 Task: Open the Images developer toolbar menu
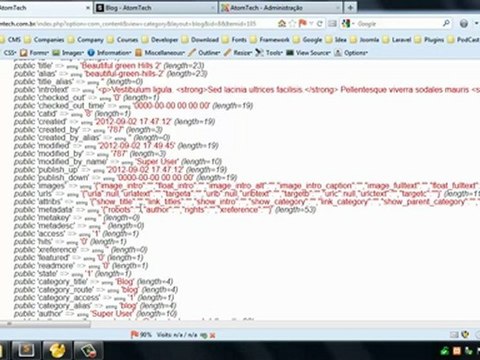tap(68, 53)
